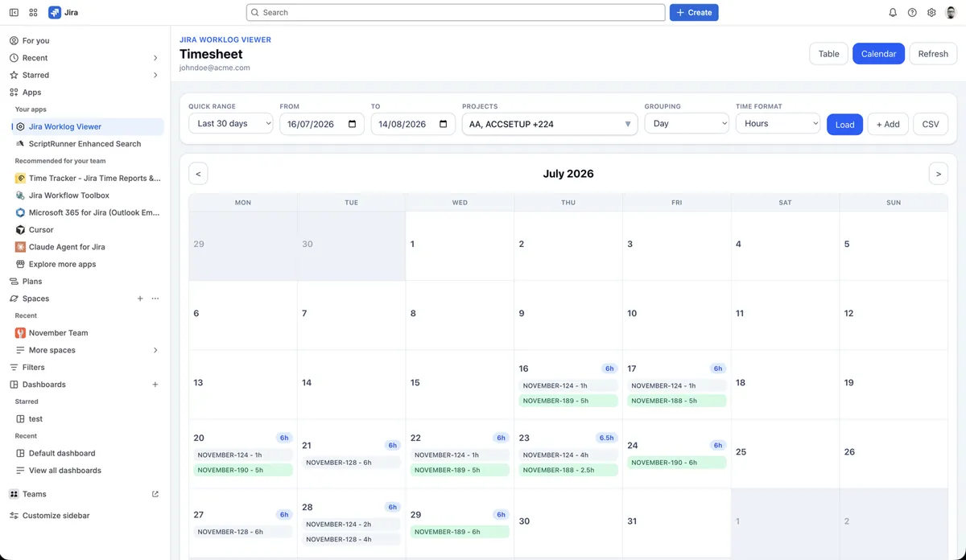Click the Search input field
Image resolution: width=966 pixels, height=560 pixels.
click(456, 13)
